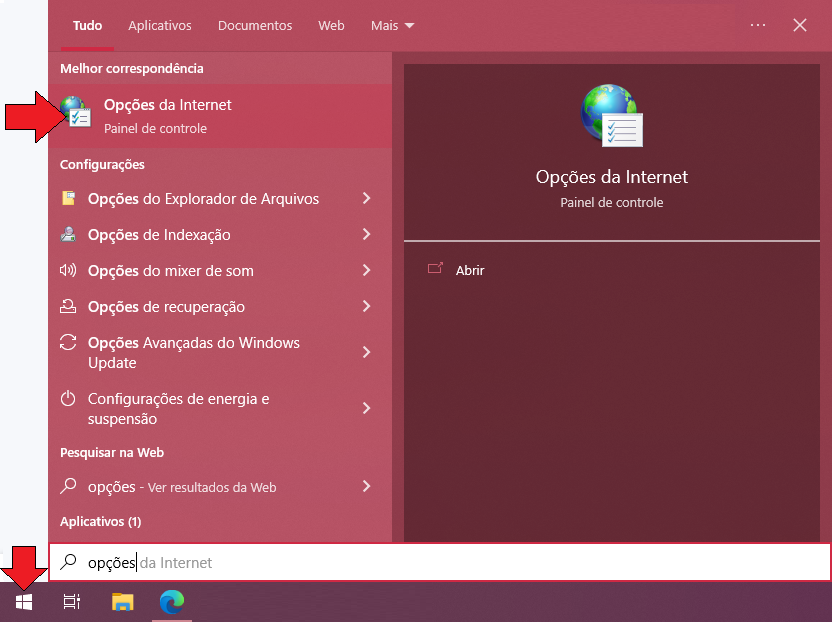
Task: Open the Windows Start button
Action: (x=24, y=602)
